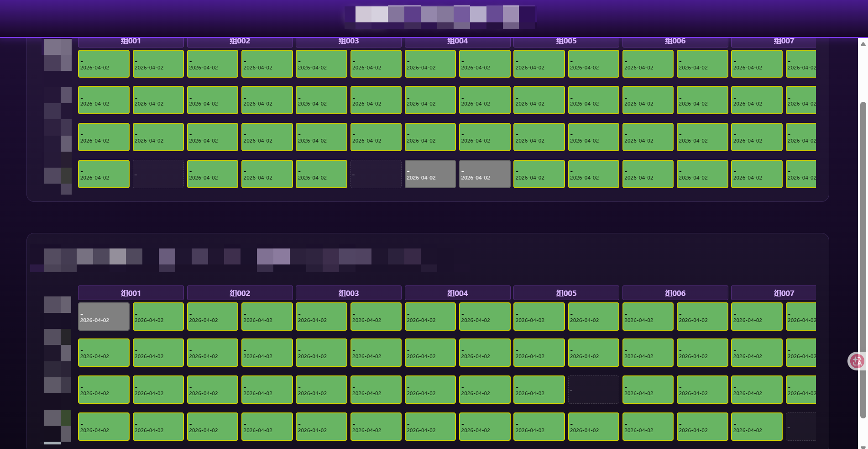Viewport: 868px width, 449px height.
Task: Select empty slot under 组005 in lower grid
Action: [594, 390]
